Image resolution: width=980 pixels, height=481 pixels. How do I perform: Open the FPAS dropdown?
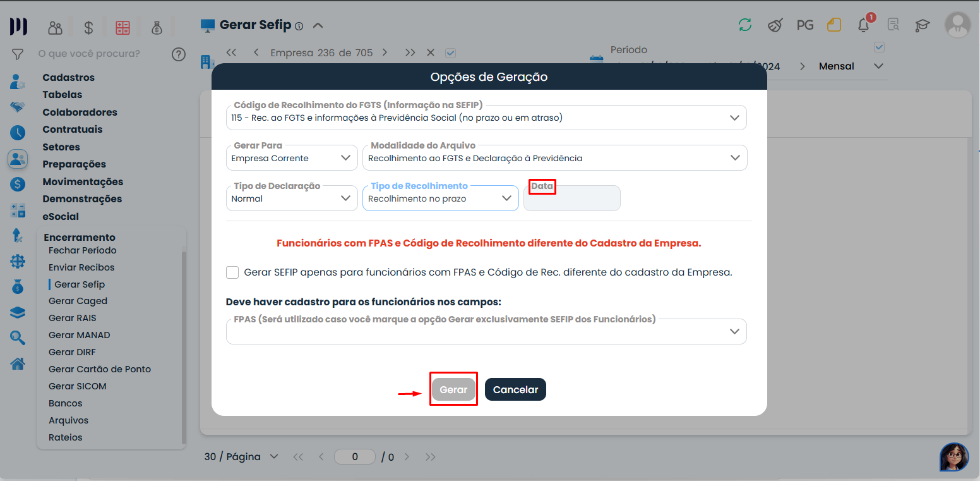tap(486, 331)
